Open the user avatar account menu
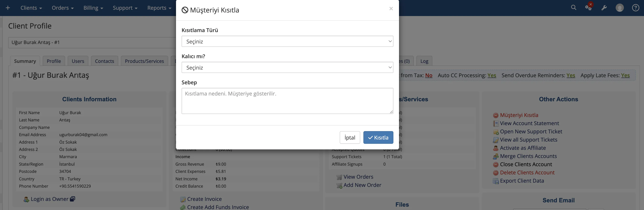Image resolution: width=644 pixels, height=210 pixels. coord(620,8)
